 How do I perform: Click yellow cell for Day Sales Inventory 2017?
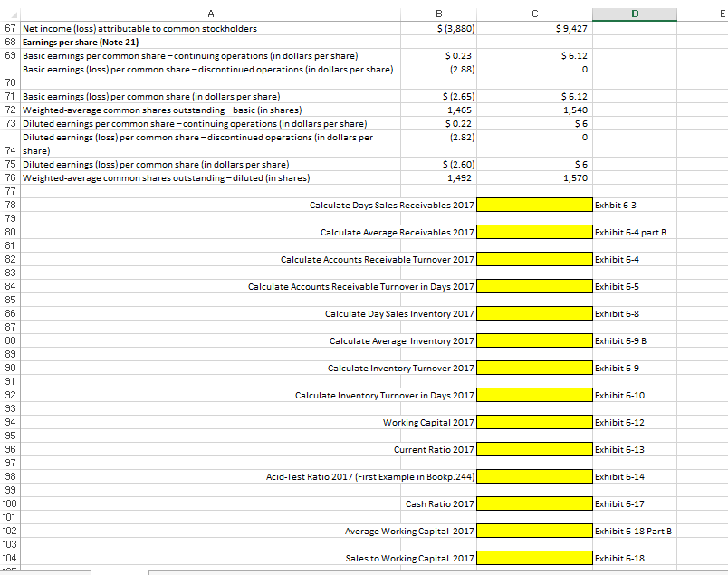coord(534,313)
